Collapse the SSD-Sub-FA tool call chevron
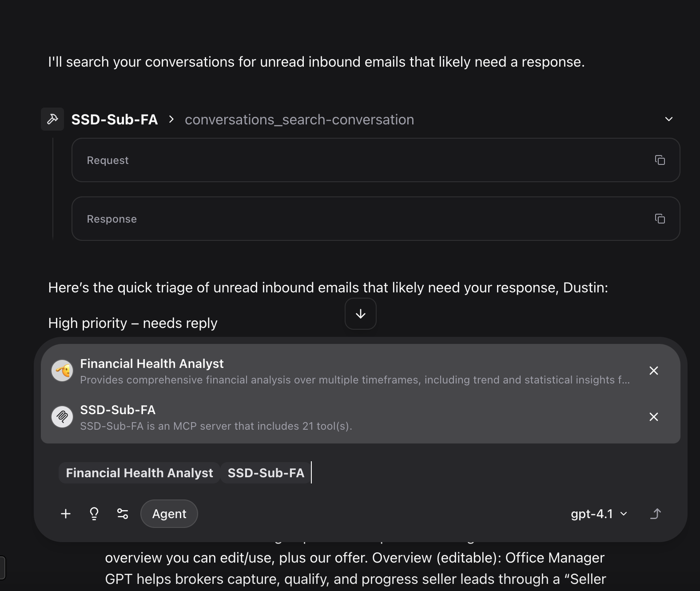 (668, 119)
